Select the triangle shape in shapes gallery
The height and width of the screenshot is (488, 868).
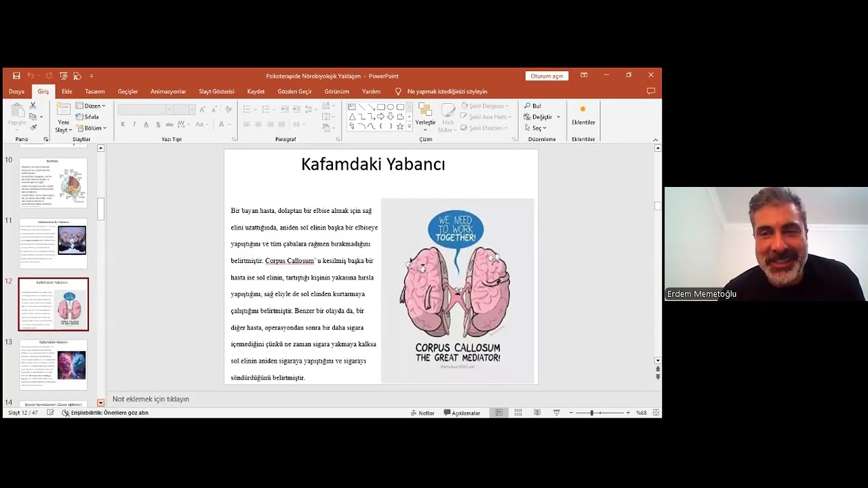(353, 117)
